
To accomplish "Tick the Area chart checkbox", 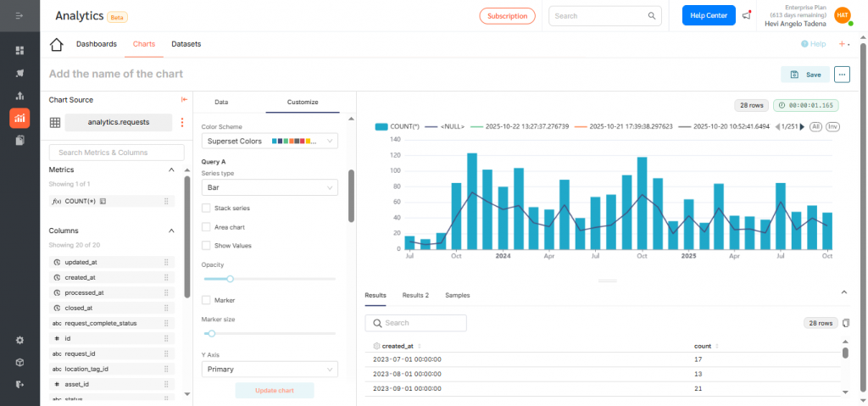I will point(206,227).
